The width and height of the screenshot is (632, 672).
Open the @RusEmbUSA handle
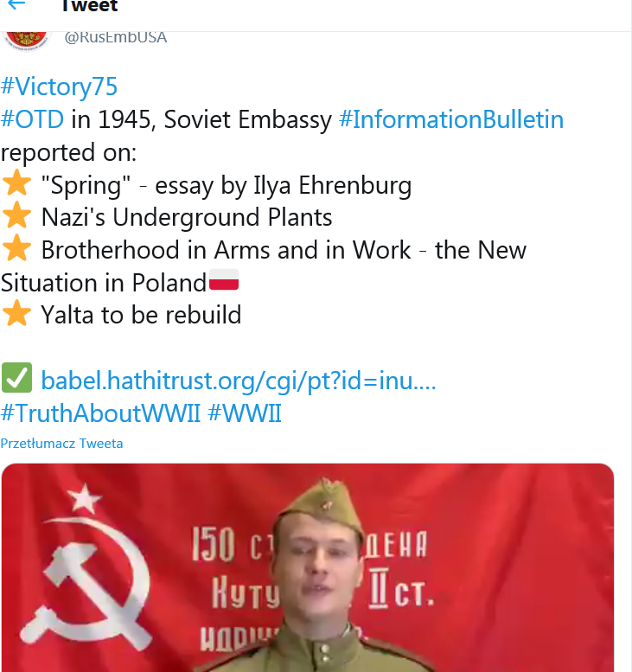116,37
